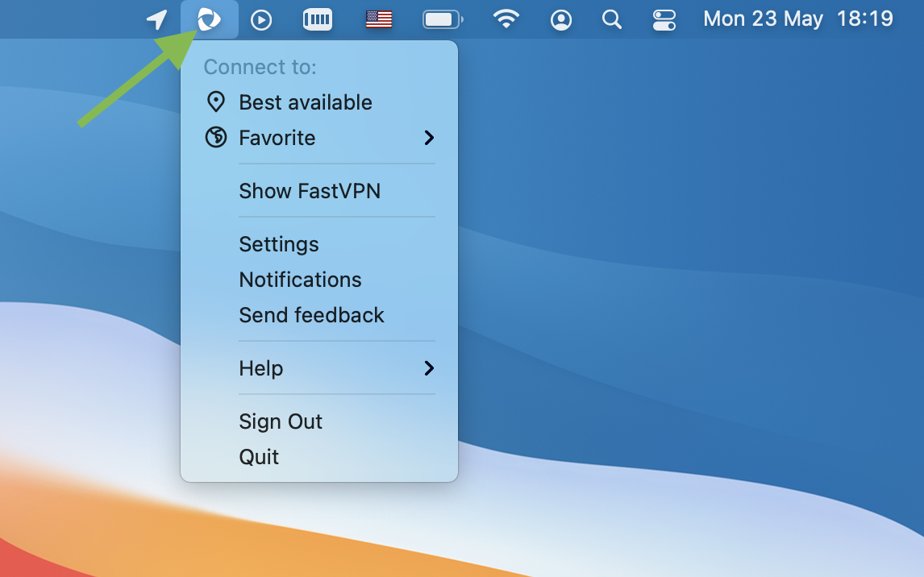Image resolution: width=924 pixels, height=577 pixels.
Task: Click the user account icon
Action: [561, 20]
